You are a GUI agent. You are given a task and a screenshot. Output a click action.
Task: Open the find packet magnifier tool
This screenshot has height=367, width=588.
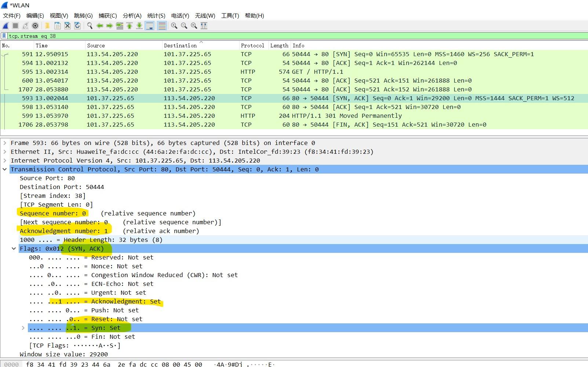pyautogui.click(x=90, y=26)
